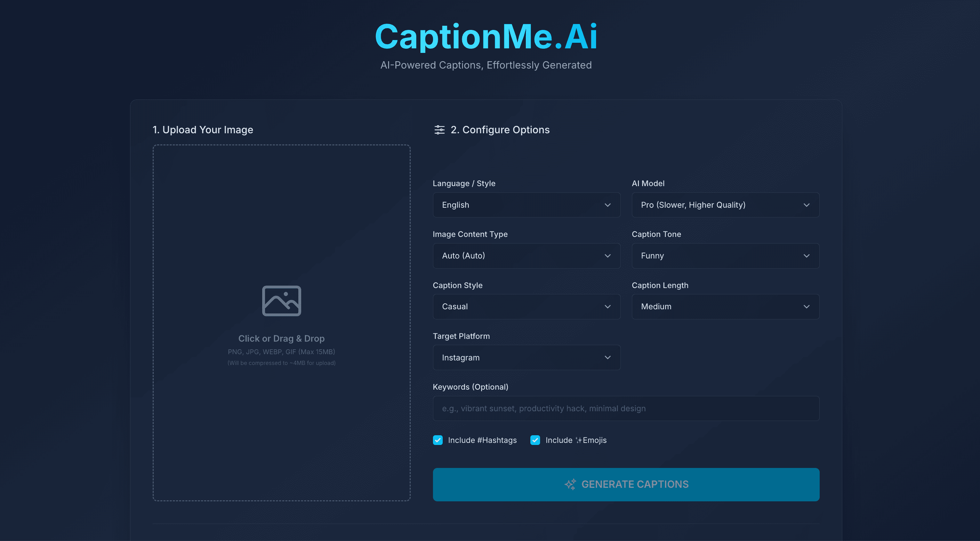Click the picture placeholder icon in upload area
The image size is (980, 541).
tap(282, 300)
